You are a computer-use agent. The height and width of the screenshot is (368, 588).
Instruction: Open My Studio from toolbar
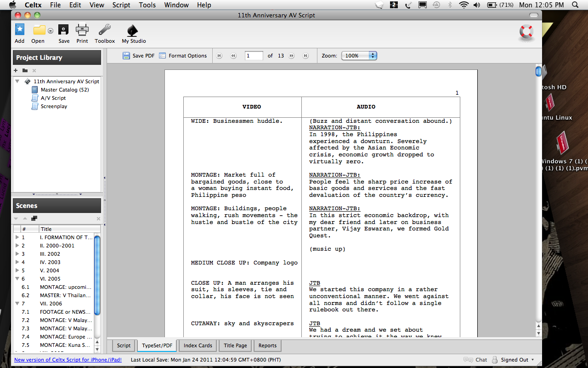[x=133, y=30]
